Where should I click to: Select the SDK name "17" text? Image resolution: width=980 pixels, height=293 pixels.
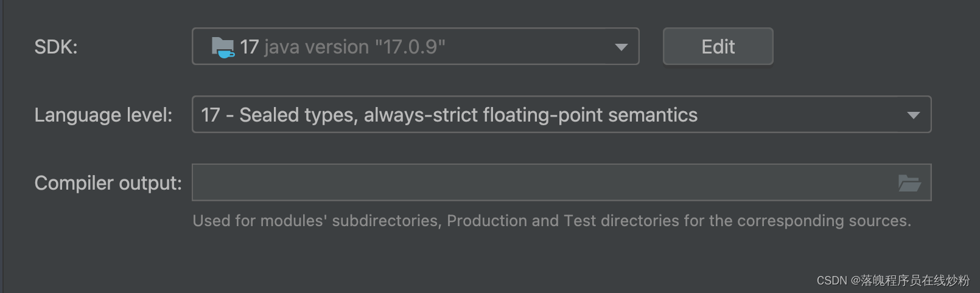point(249,47)
